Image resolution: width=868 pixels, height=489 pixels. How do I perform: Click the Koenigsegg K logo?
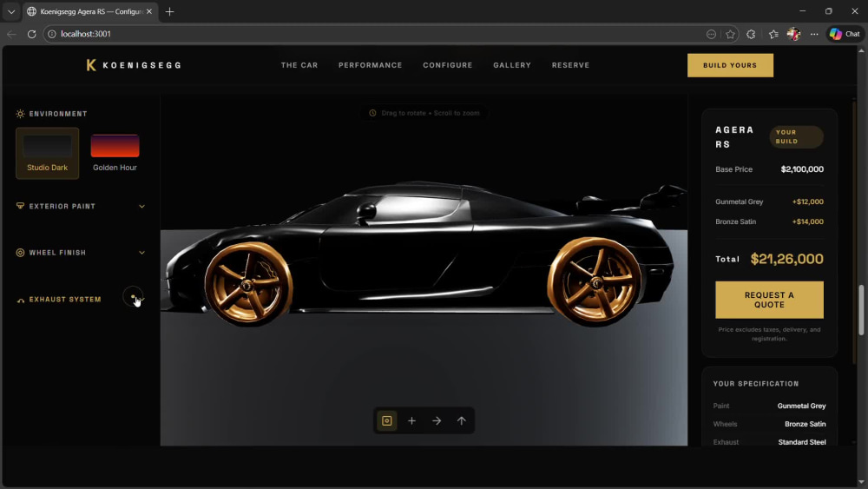coord(91,65)
